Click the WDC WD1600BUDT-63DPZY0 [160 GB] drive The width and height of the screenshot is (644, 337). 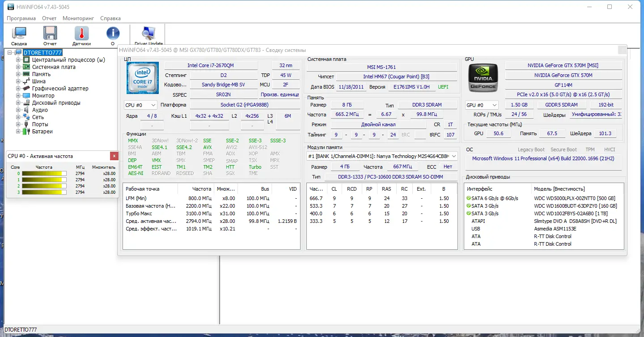[x=576, y=206]
